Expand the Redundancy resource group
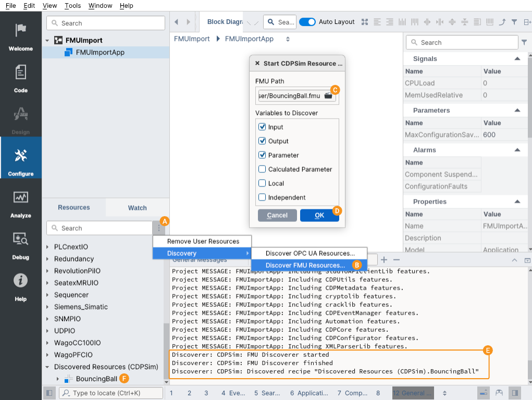Image resolution: width=532 pixels, height=400 pixels. coord(47,259)
